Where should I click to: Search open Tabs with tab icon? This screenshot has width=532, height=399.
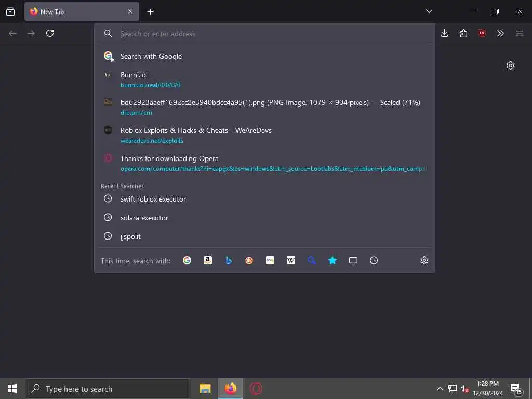pos(353,260)
